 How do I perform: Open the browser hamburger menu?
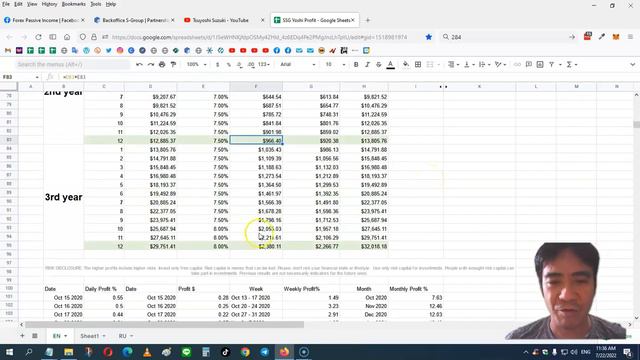[x=631, y=37]
